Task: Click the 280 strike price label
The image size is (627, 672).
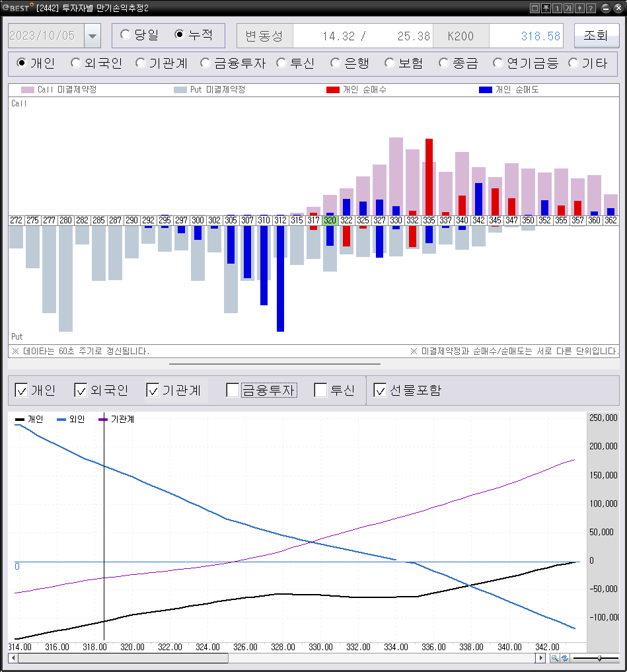Action: (65, 220)
